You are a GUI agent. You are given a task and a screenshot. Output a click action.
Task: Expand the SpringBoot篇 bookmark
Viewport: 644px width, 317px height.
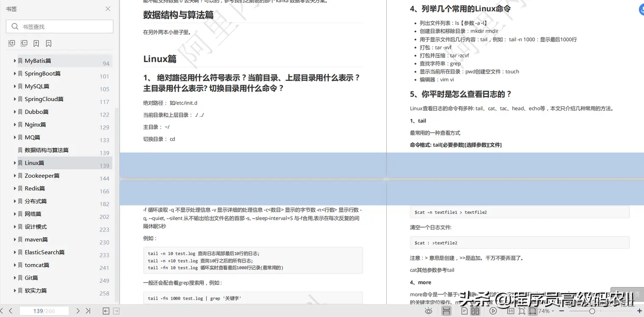coord(15,74)
